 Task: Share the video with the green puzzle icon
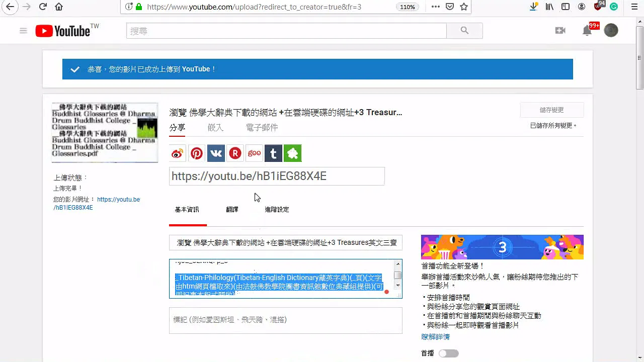[292, 153]
